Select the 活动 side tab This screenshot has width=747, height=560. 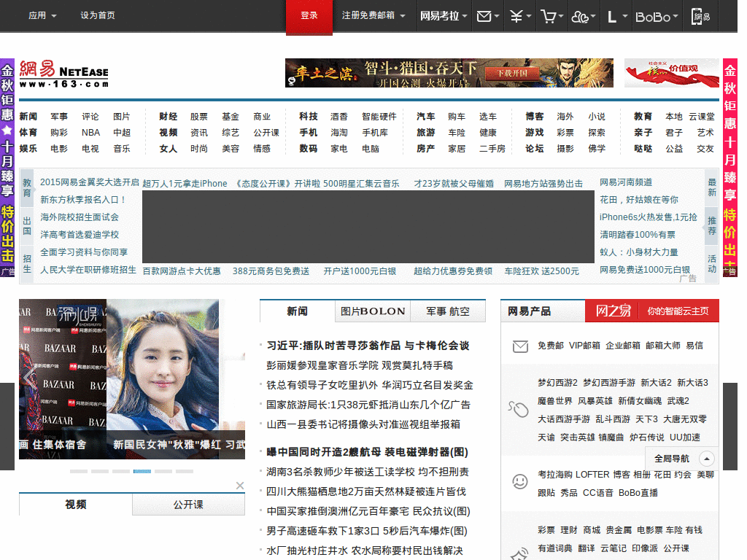[712, 264]
